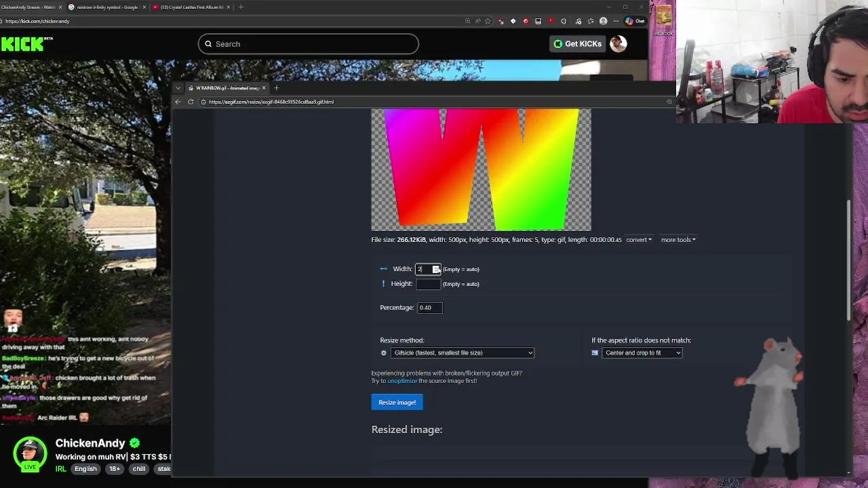Open the more tools dropdown
The image size is (868, 488).
coord(678,240)
